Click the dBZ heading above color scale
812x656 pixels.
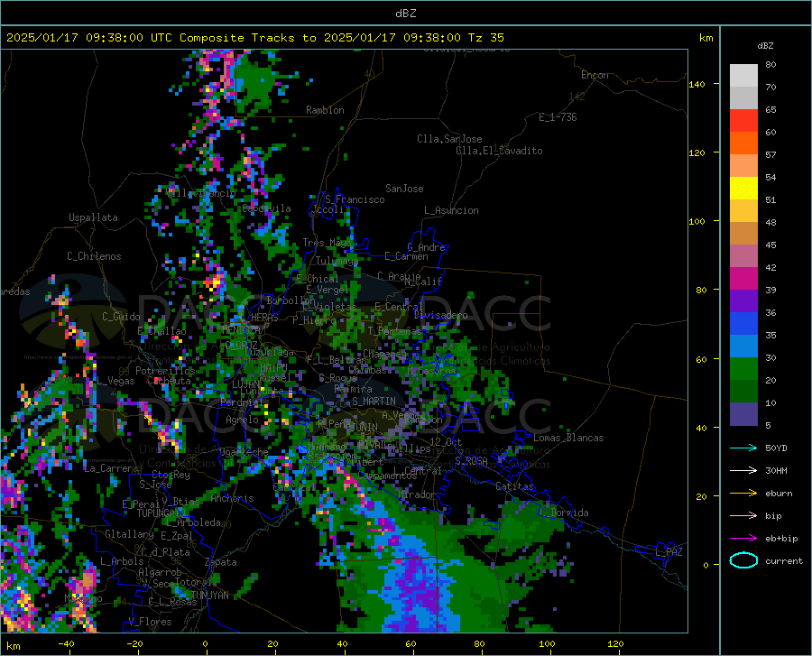pos(765,45)
